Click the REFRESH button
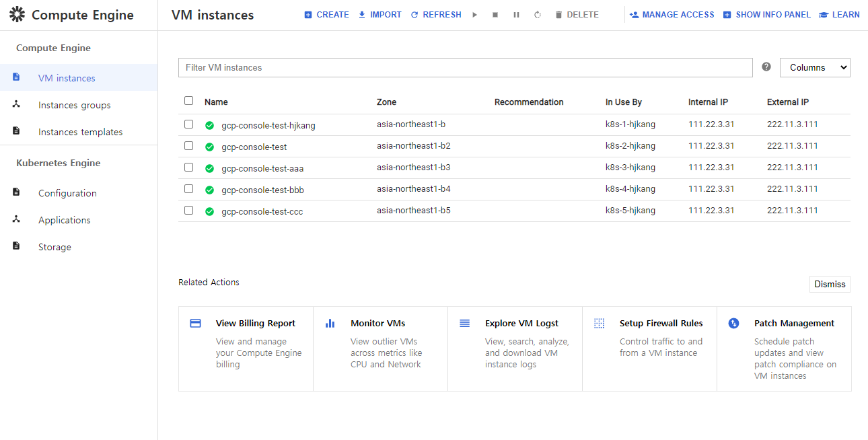 (436, 15)
